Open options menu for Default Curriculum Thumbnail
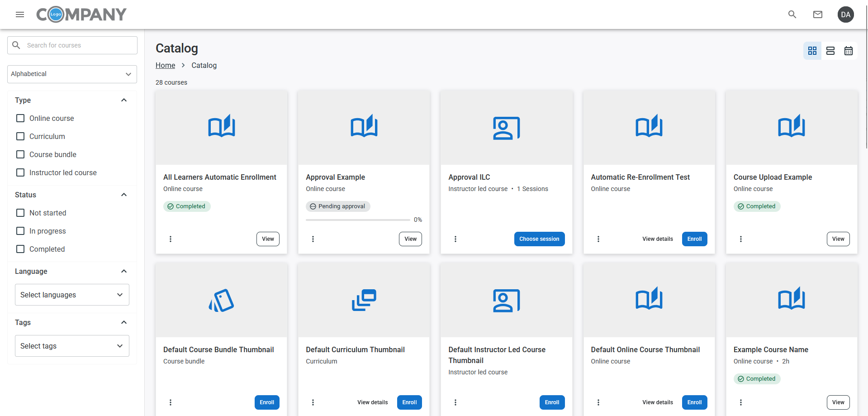The width and height of the screenshot is (868, 416). click(313, 402)
